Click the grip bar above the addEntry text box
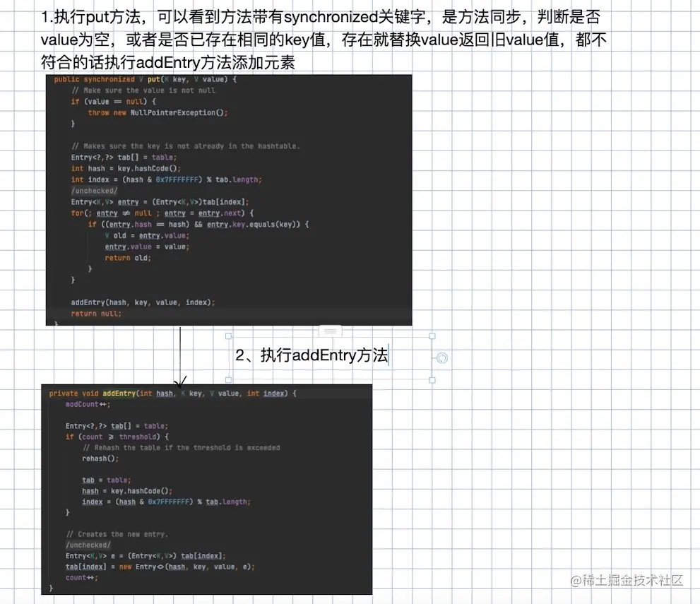Screen dimensions: 700x604 (331, 331)
